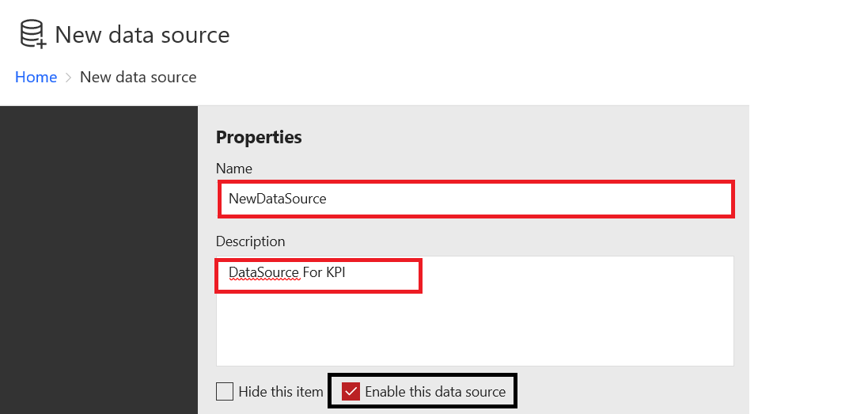The image size is (868, 414).
Task: Click the New data source page title
Action: 142,35
